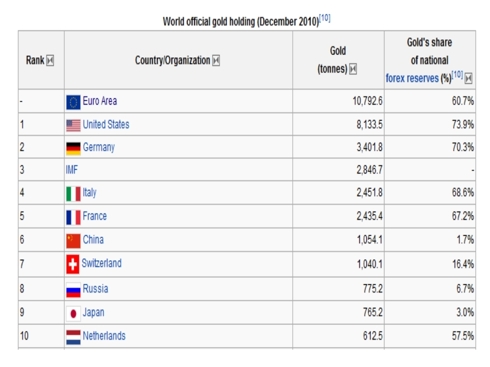Open citation 10 in forex reserves header

point(457,74)
